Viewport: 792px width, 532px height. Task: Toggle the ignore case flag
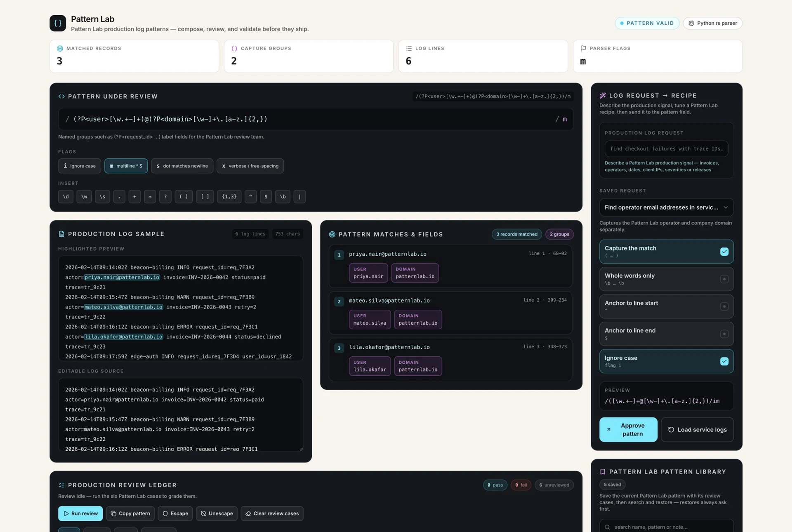click(x=80, y=166)
